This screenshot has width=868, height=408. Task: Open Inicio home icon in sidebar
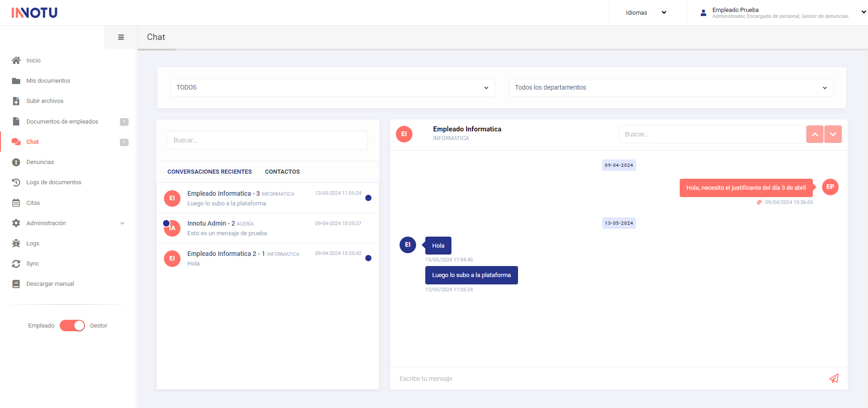16,60
